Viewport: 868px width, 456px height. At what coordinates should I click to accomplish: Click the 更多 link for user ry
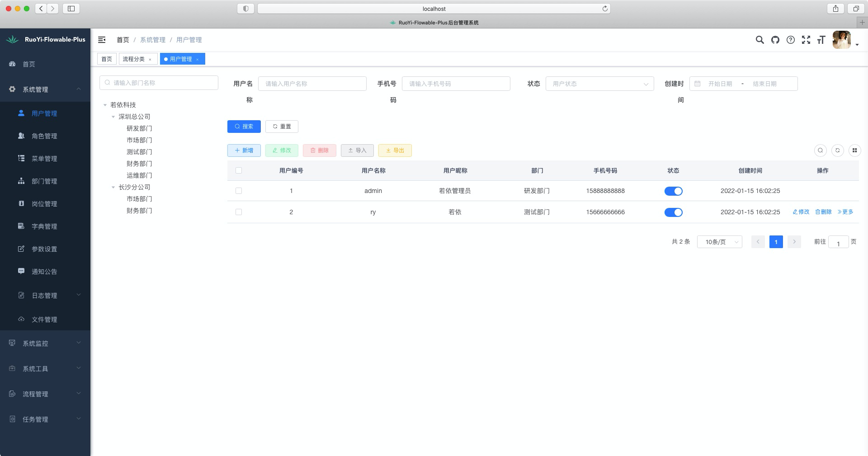[x=845, y=212]
